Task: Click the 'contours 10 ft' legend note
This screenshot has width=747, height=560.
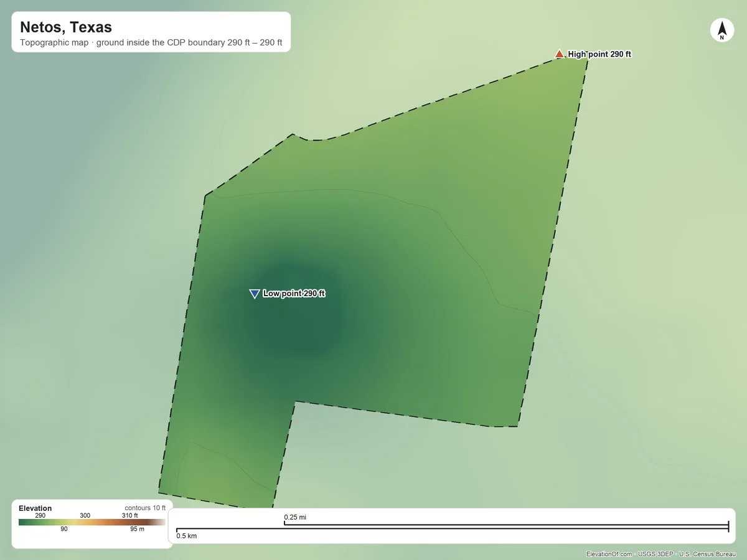Action: tap(145, 508)
